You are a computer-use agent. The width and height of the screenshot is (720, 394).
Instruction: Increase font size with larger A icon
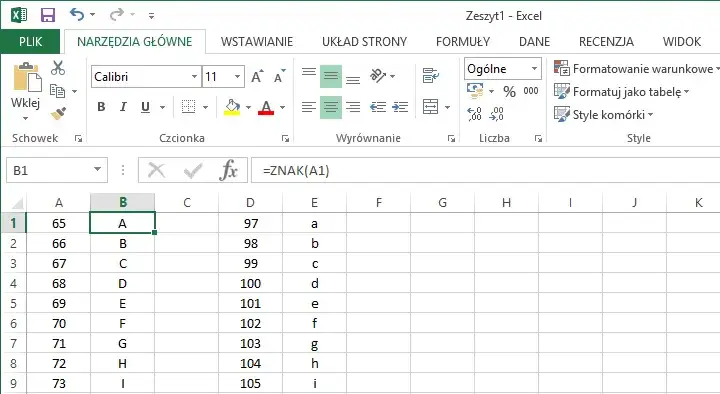(257, 76)
